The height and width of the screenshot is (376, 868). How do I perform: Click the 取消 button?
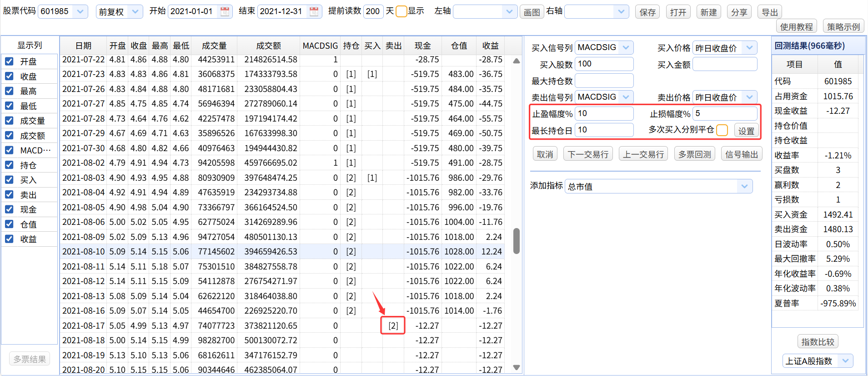[545, 154]
